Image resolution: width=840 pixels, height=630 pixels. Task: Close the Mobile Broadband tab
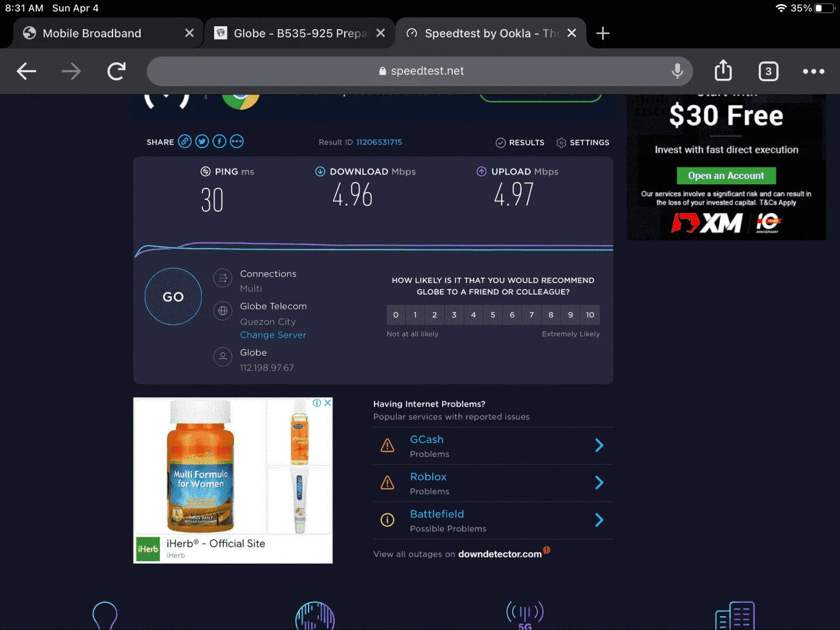tap(189, 33)
